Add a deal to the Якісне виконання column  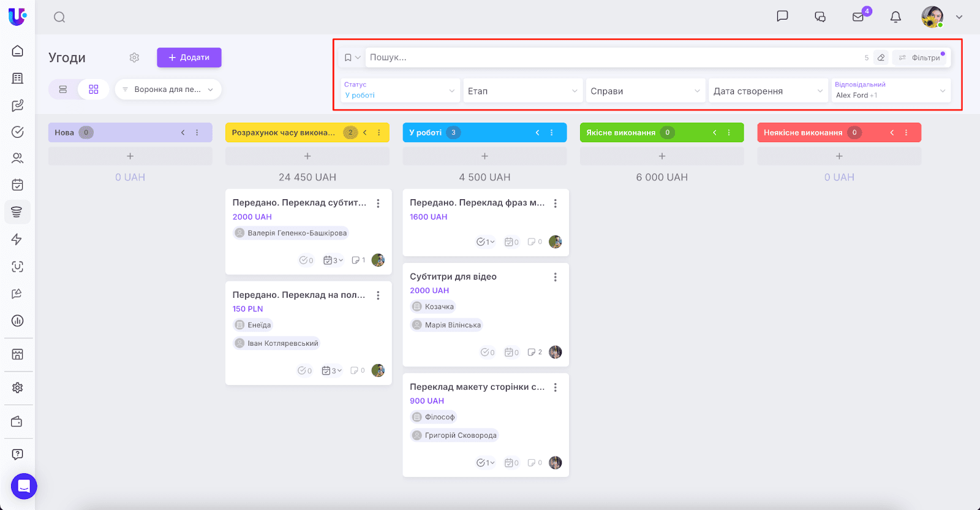(662, 156)
